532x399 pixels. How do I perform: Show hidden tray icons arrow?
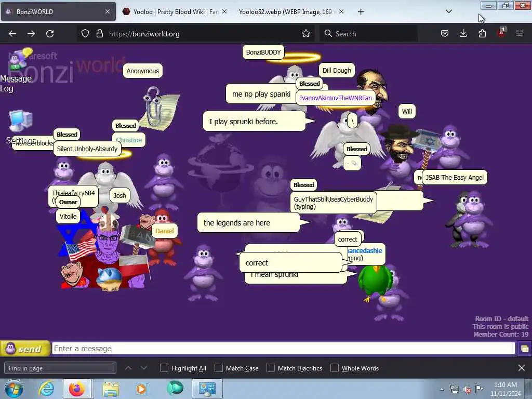[x=442, y=390]
